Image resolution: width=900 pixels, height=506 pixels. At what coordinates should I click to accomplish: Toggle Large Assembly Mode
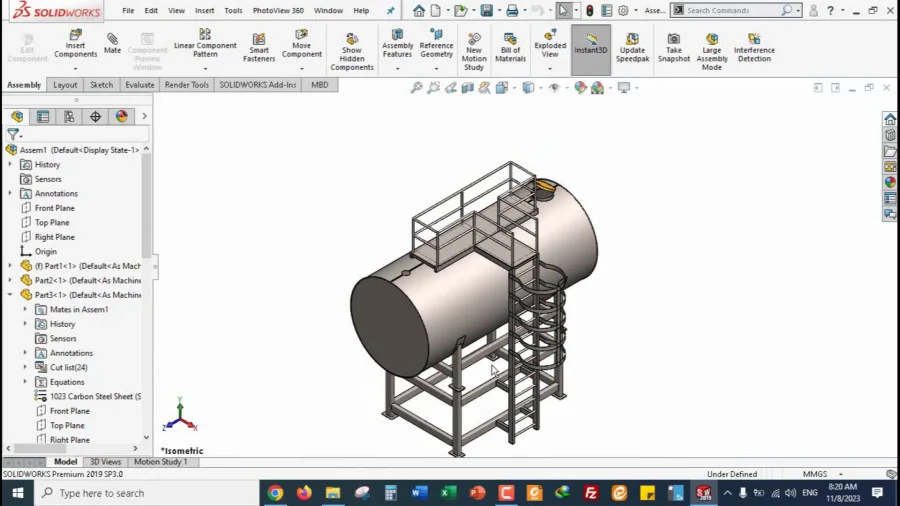712,52
